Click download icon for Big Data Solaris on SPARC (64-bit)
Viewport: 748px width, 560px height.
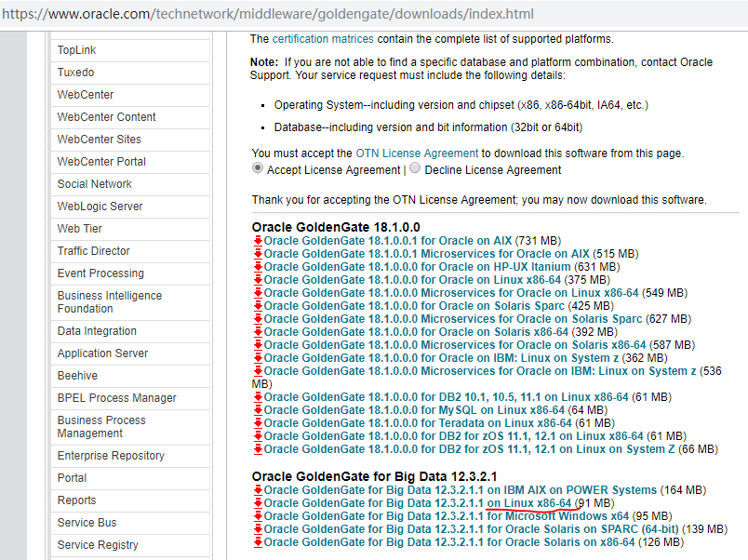click(x=258, y=529)
